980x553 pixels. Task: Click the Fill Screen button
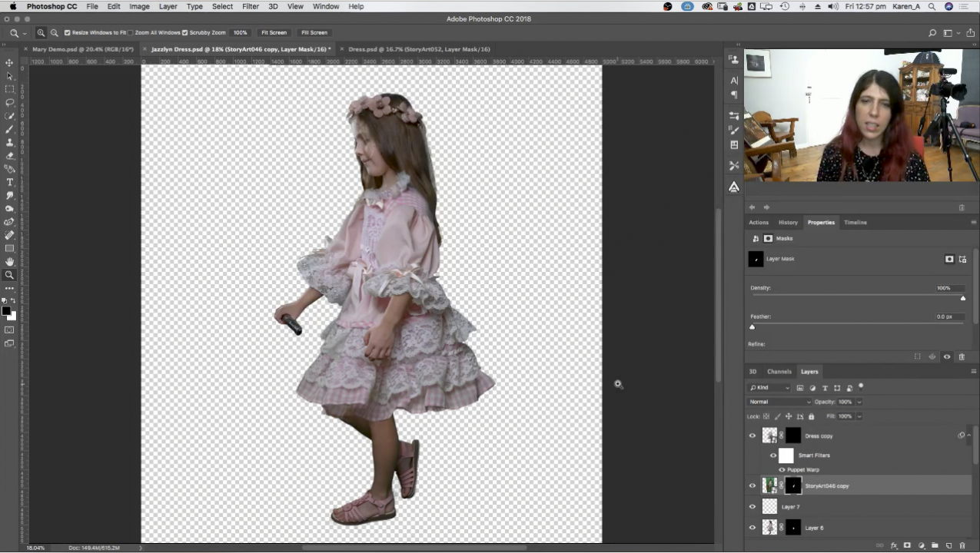click(314, 32)
